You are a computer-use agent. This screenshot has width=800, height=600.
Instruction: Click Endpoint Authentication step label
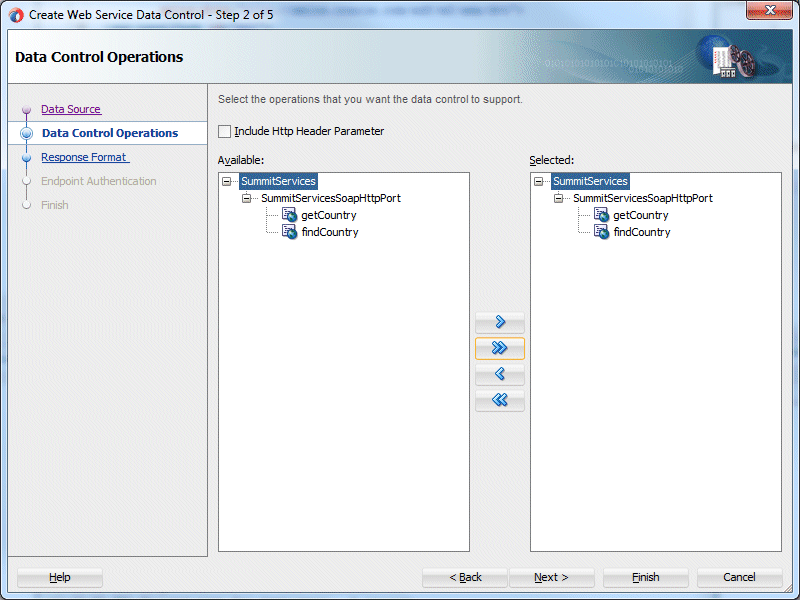98,181
